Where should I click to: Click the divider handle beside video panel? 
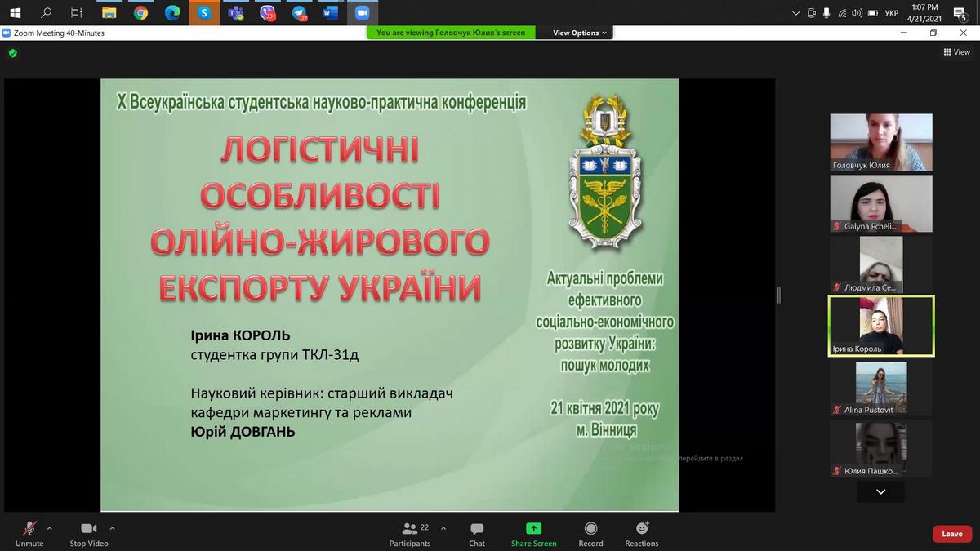click(x=779, y=295)
